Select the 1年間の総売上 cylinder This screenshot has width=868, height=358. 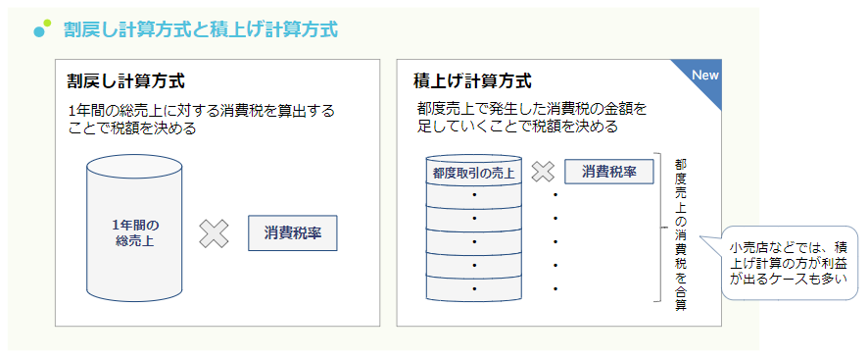click(134, 228)
